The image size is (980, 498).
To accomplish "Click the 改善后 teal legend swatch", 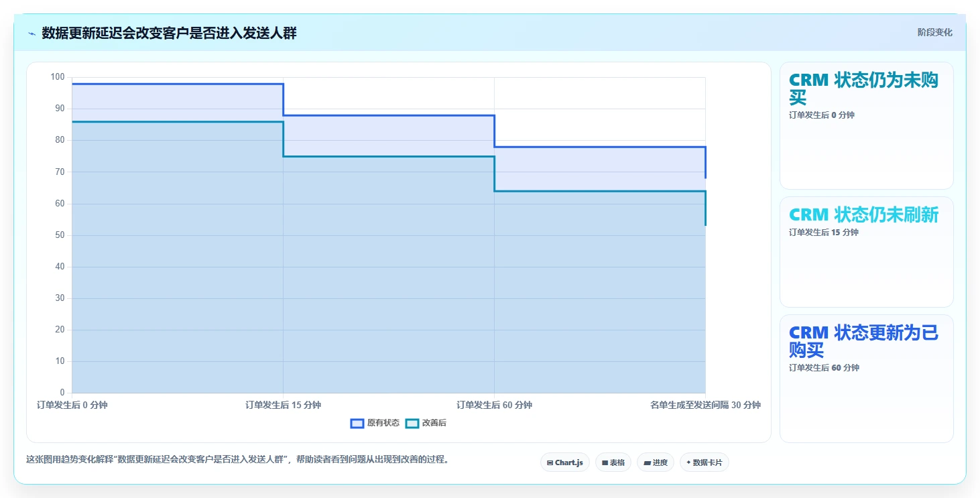I will [412, 423].
